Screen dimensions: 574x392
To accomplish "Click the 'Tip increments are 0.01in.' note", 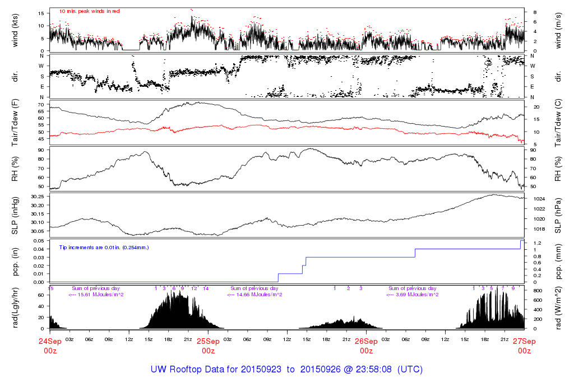I will coord(104,247).
